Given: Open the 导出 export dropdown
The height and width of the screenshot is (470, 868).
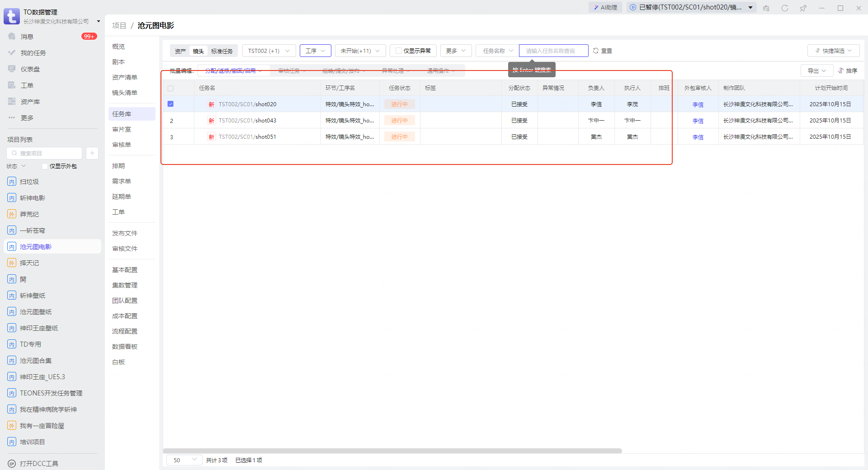Looking at the screenshot, I should coord(816,70).
